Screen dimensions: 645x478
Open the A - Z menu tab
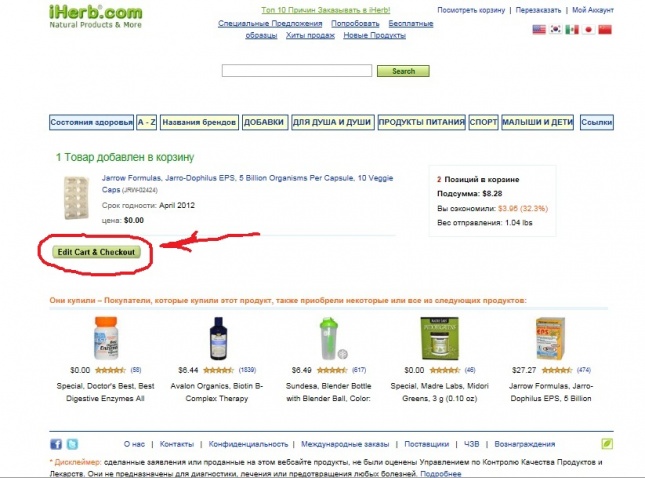click(146, 122)
